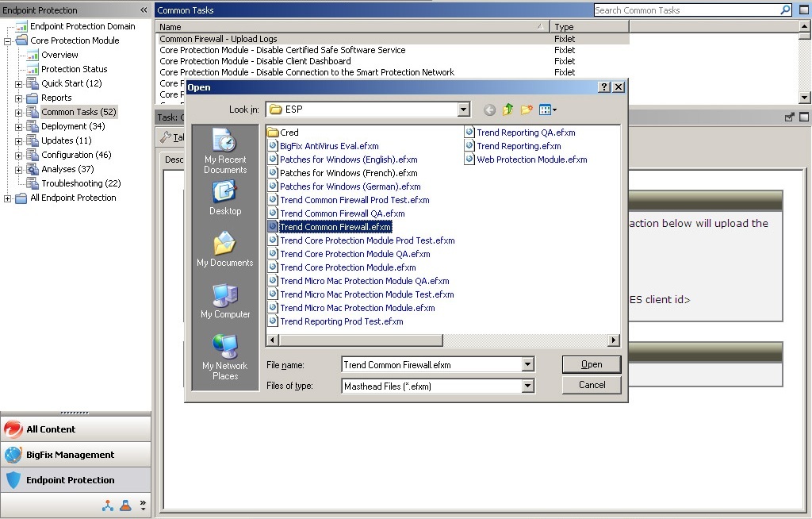Open My Network Places shortcut

click(x=224, y=358)
